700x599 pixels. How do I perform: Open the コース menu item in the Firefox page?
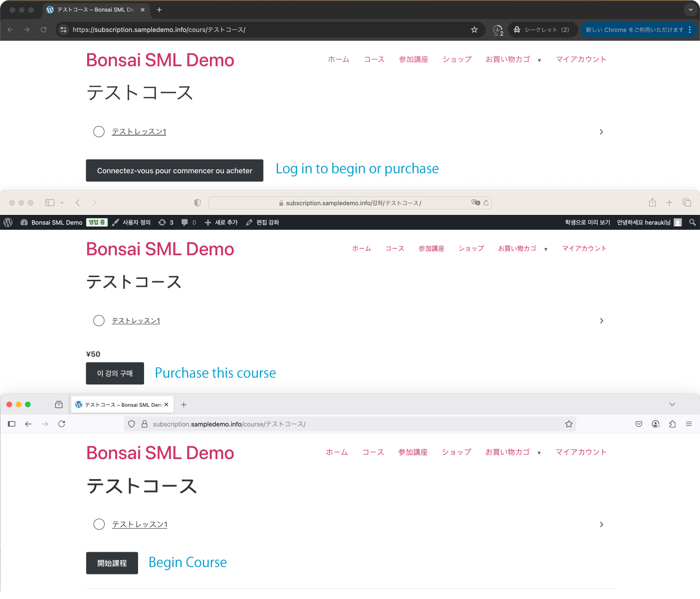point(373,452)
